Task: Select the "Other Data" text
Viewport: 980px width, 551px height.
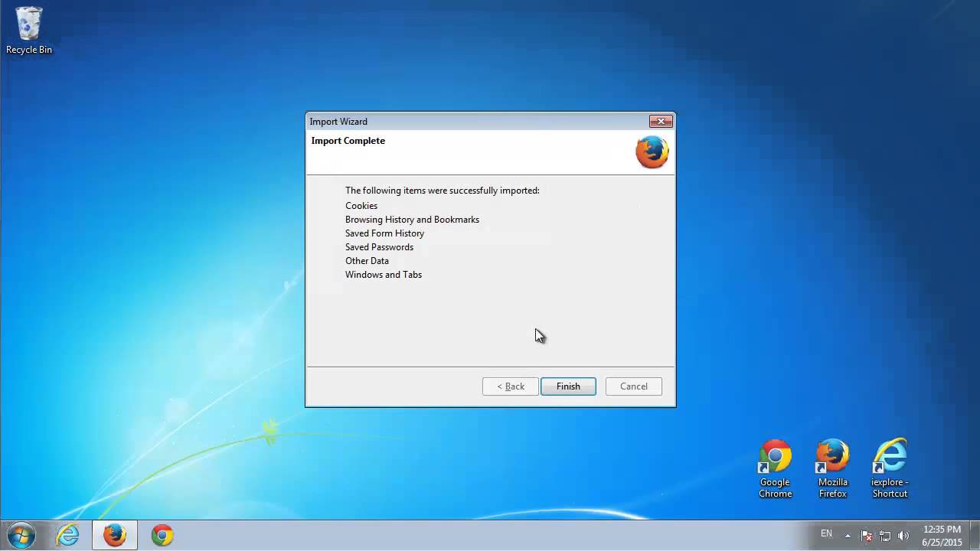Action: tap(367, 261)
